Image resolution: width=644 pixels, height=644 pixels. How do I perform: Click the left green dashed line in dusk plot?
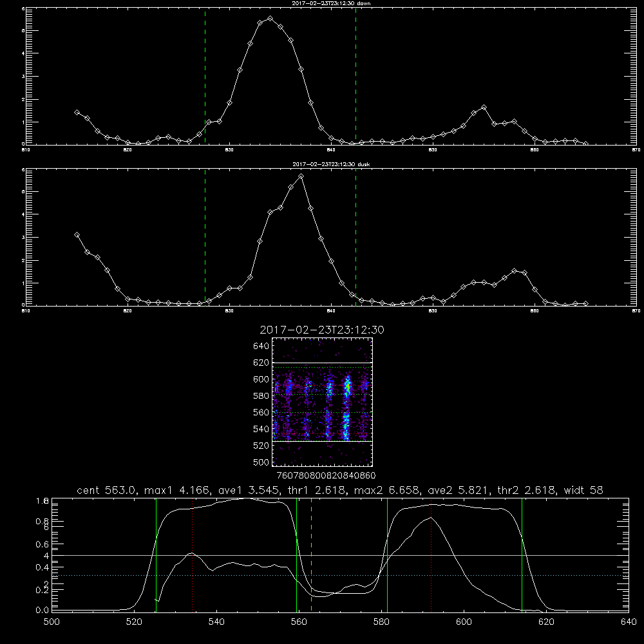pos(205,237)
